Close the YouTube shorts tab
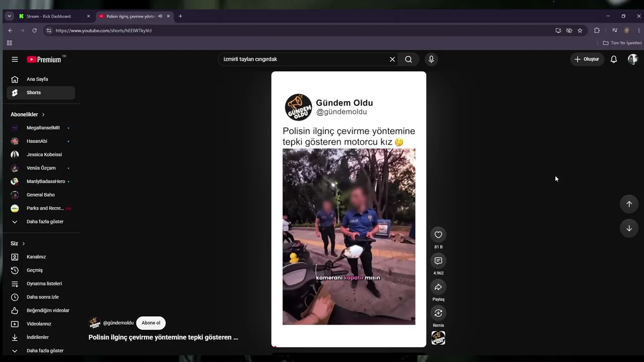644x362 pixels. [x=169, y=16]
